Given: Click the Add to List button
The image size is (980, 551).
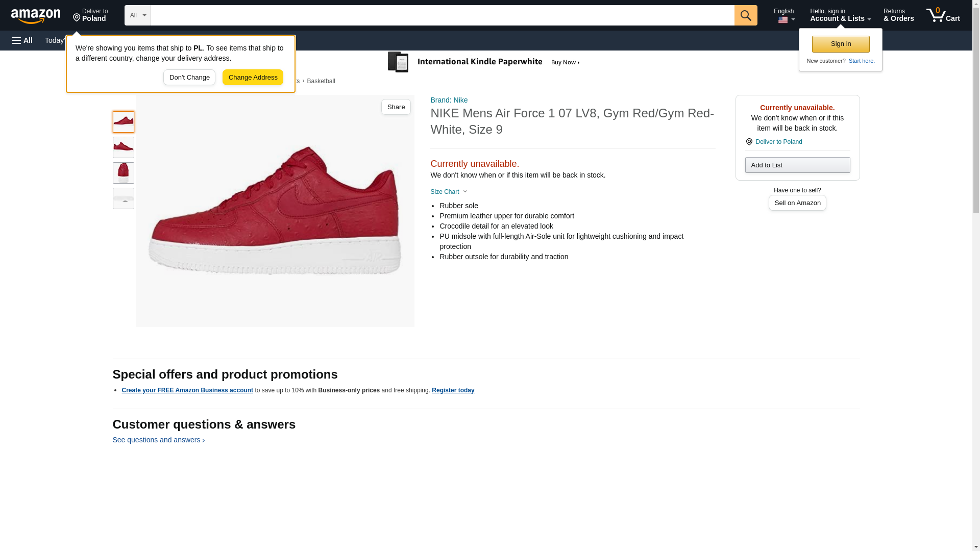Looking at the screenshot, I should pyautogui.click(x=797, y=165).
